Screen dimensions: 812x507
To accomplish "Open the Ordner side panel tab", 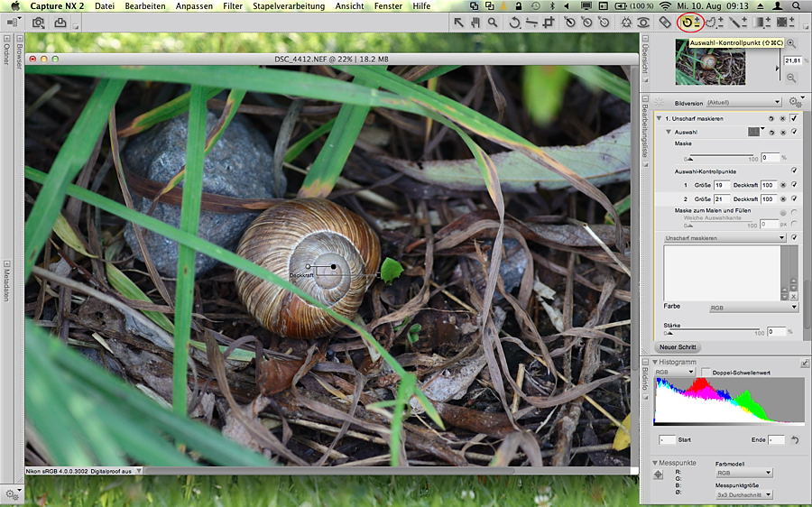I will coord(6,51).
